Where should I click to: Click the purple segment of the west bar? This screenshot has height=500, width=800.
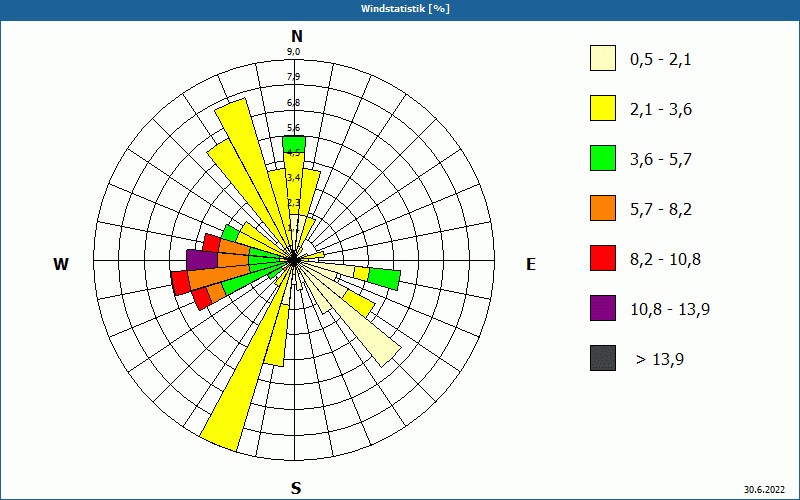(203, 260)
